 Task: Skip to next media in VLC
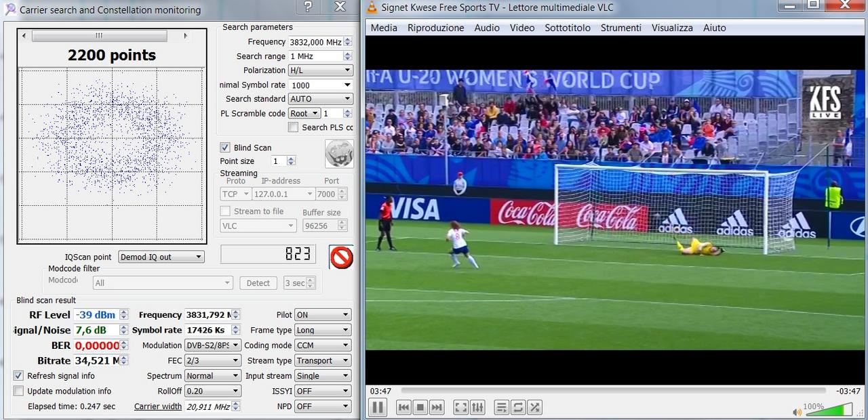437,407
